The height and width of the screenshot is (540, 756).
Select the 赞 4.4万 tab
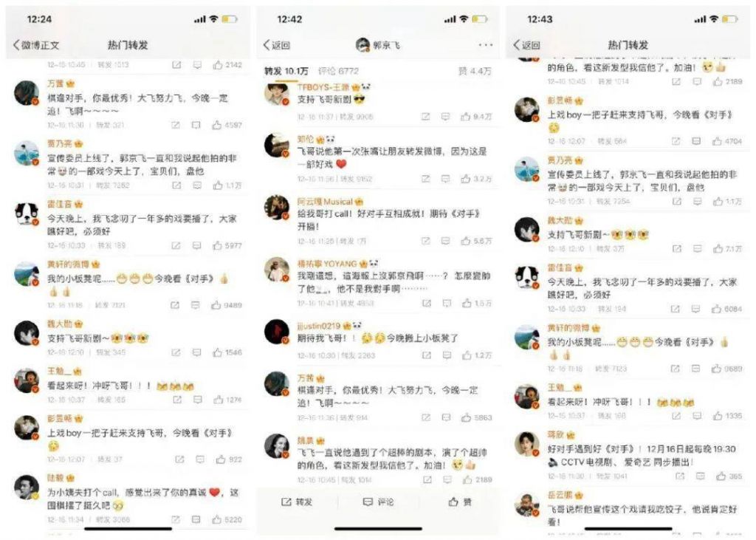tap(475, 71)
